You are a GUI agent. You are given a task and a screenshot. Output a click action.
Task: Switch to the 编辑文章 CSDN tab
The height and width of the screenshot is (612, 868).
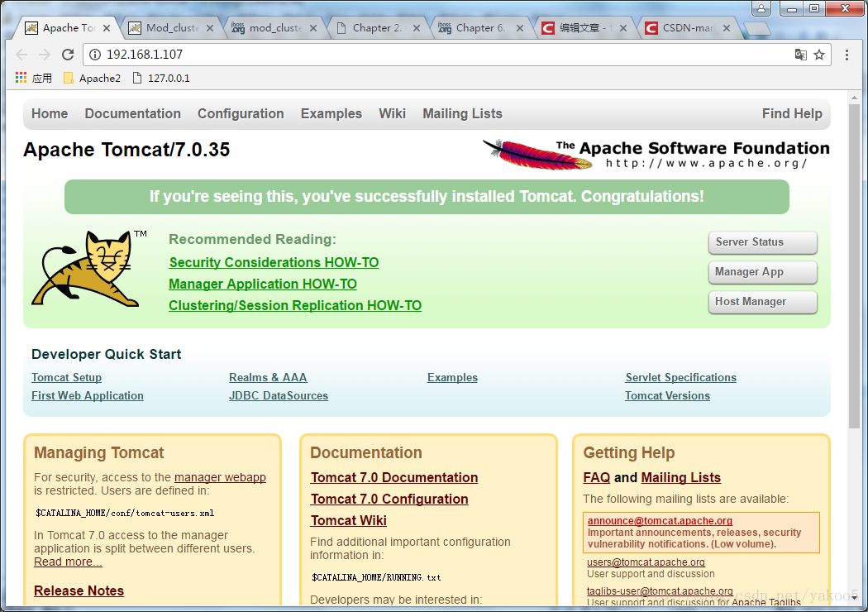pos(584,27)
